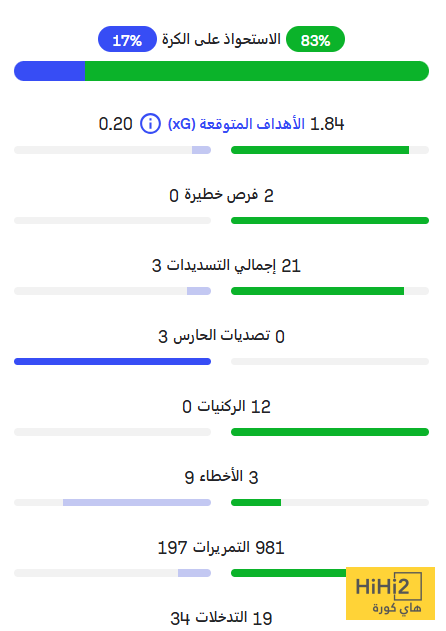Select the التمريرات passes label

coord(221,547)
